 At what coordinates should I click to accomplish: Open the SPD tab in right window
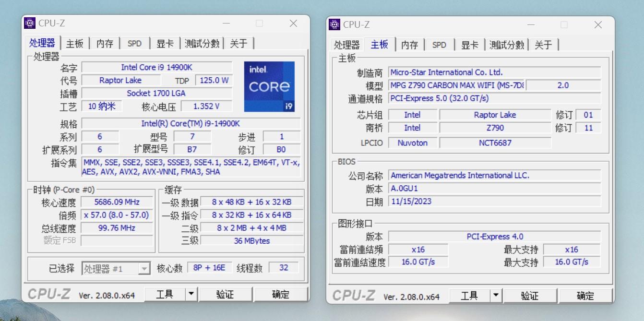tap(439, 45)
